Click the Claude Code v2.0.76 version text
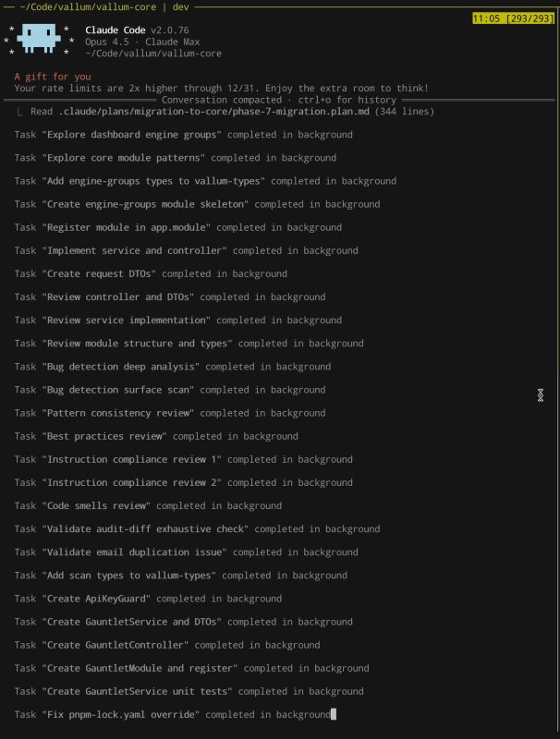 (x=137, y=30)
